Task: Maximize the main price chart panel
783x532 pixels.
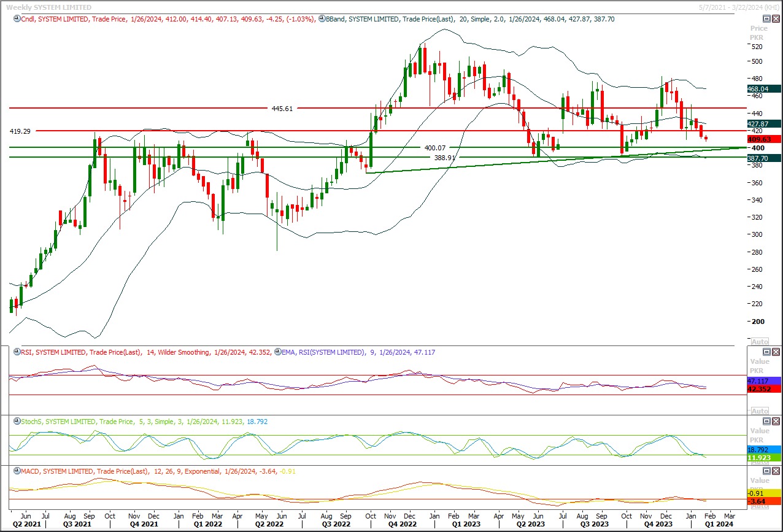Action: pos(766,19)
